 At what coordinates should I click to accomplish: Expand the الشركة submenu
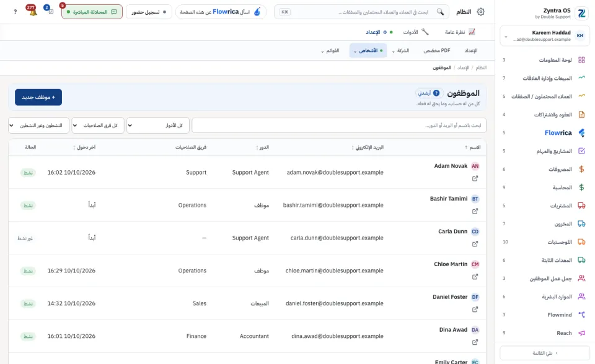pyautogui.click(x=401, y=50)
